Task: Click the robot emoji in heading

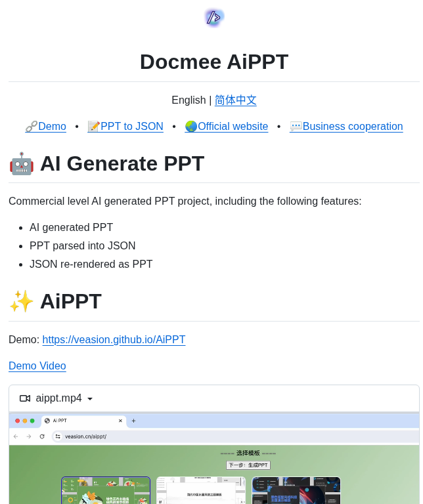Action: pyautogui.click(x=22, y=163)
